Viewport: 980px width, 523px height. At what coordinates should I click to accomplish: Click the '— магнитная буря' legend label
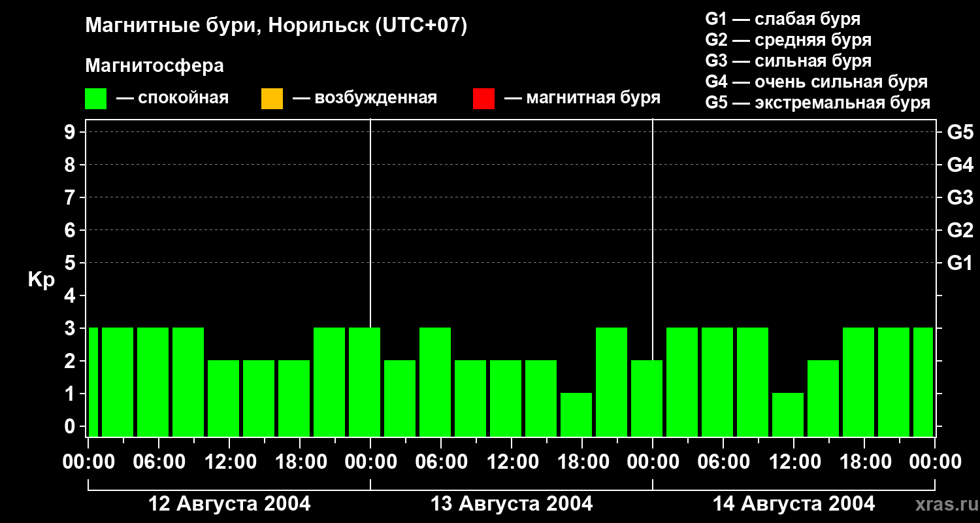coord(582,98)
